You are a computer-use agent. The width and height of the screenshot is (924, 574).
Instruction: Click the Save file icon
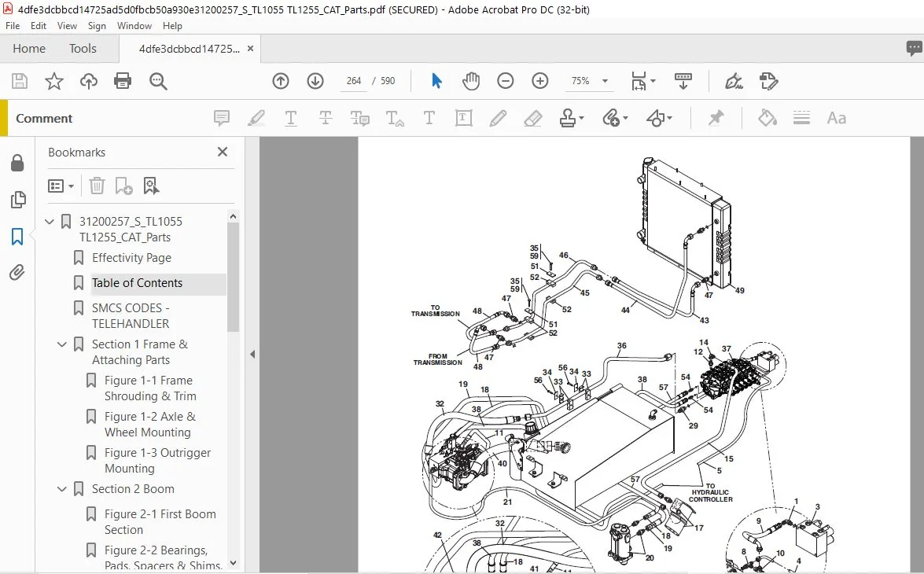click(x=20, y=81)
